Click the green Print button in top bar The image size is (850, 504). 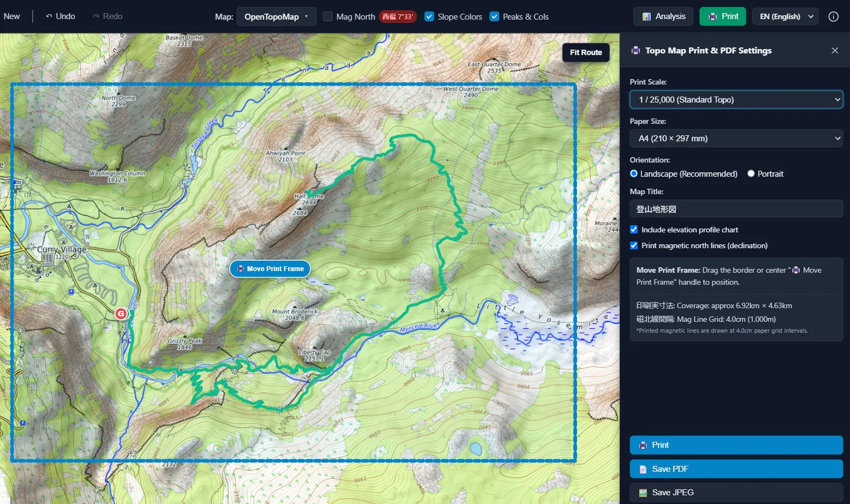[723, 16]
